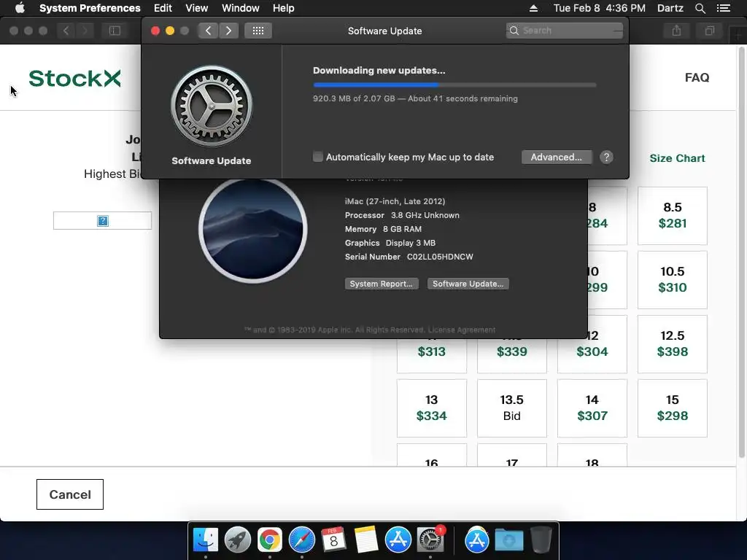This screenshot has height=560, width=747.
Task: Click the Safari back button
Action: coord(66,31)
